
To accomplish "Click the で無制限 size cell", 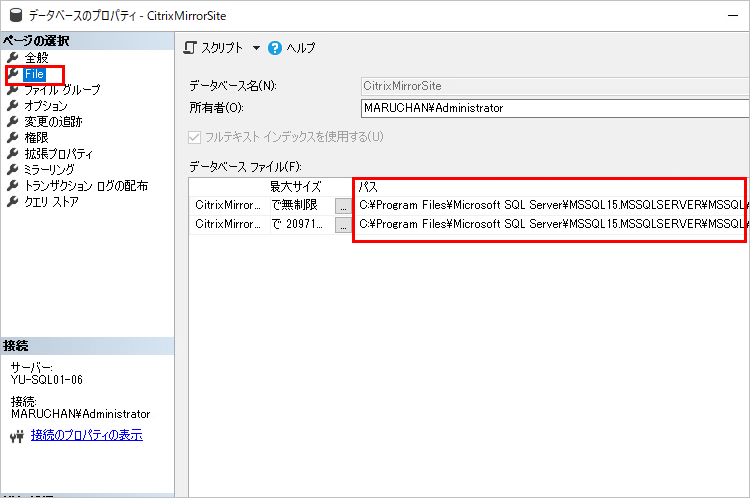I will pyautogui.click(x=302, y=205).
